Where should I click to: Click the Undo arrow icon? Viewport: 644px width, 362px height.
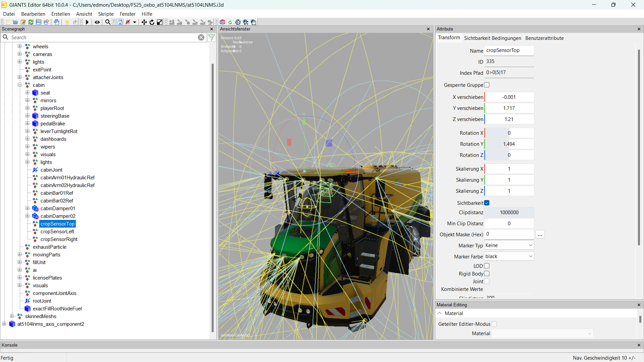67,22
